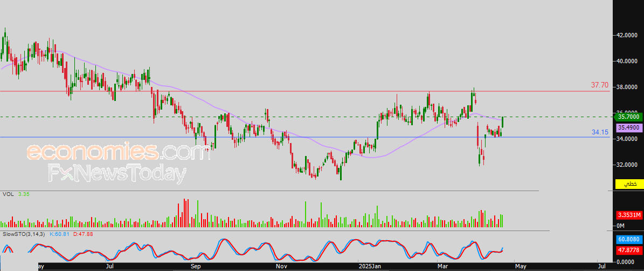Screen dimensions: 644x271
Task: Select the green 35.7000 current price tag
Action: [x=628, y=117]
